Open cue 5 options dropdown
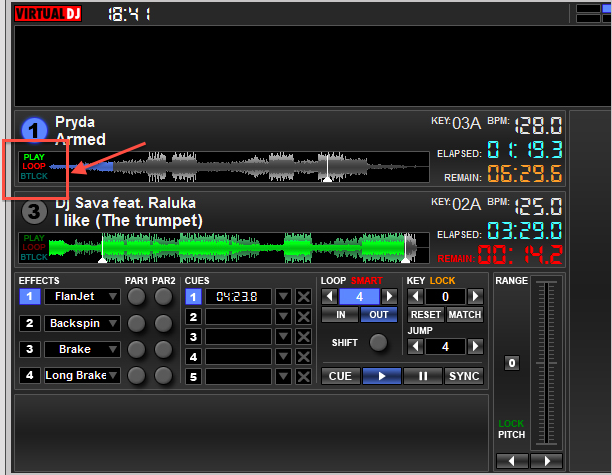612x475 pixels. pyautogui.click(x=283, y=377)
